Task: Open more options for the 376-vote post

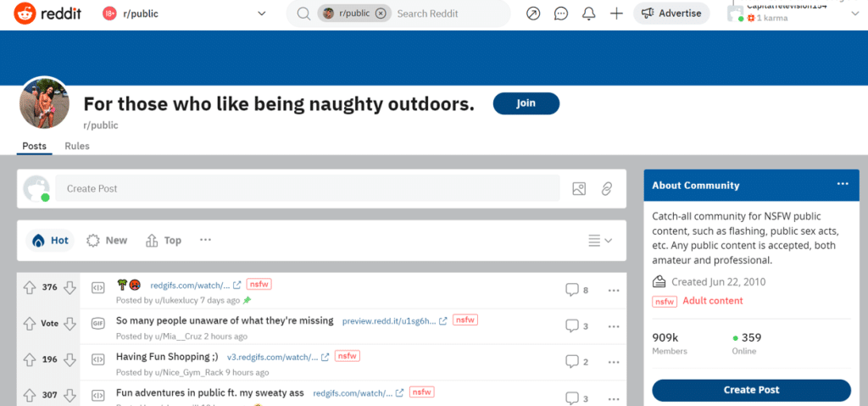Action: [x=614, y=290]
